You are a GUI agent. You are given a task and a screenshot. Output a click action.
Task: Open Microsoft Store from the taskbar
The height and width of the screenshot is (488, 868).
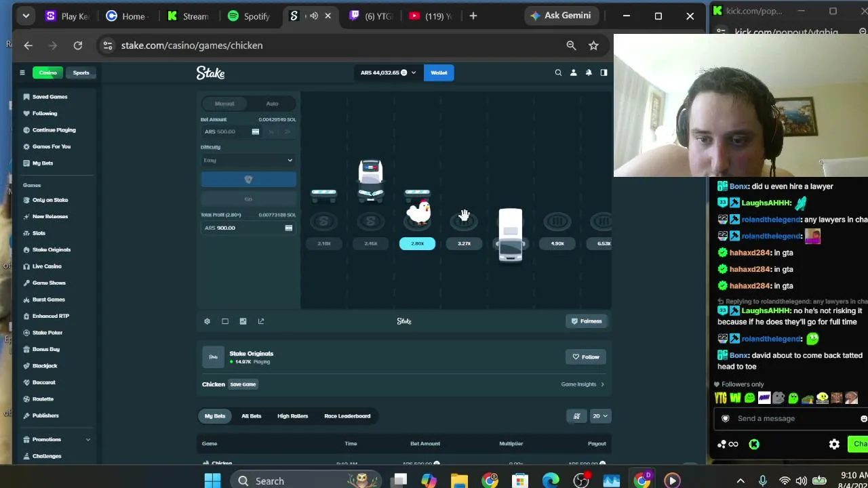click(x=520, y=481)
